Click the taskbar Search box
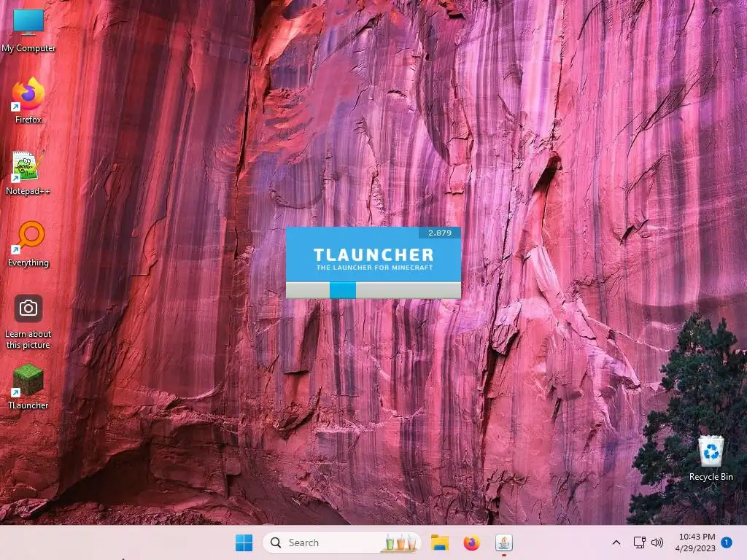747x560 pixels. (341, 542)
